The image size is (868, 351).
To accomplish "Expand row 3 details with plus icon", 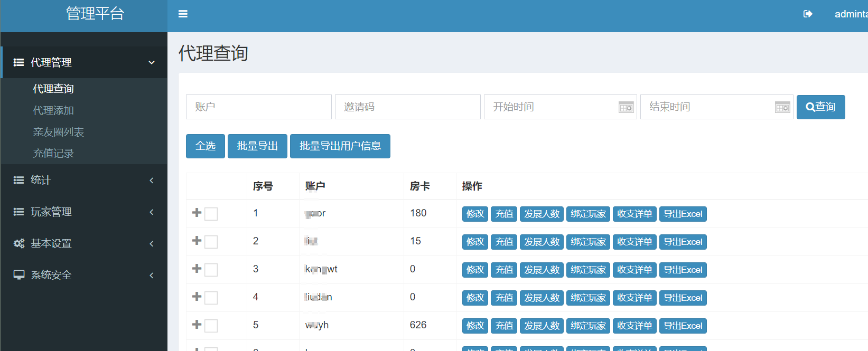I will [x=197, y=269].
